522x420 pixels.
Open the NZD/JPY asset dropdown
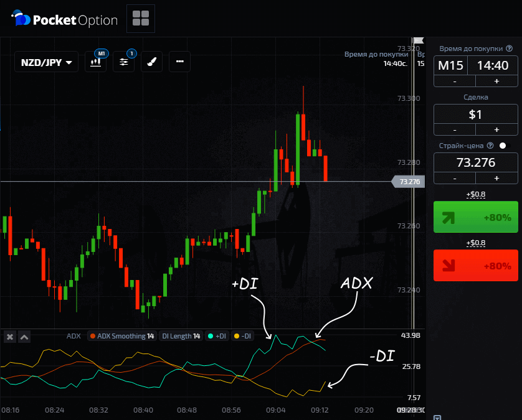point(47,62)
